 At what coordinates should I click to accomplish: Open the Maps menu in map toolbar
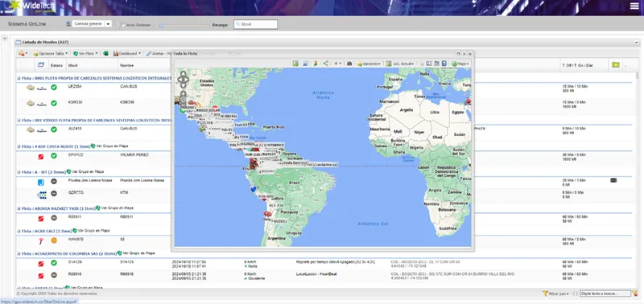460,64
